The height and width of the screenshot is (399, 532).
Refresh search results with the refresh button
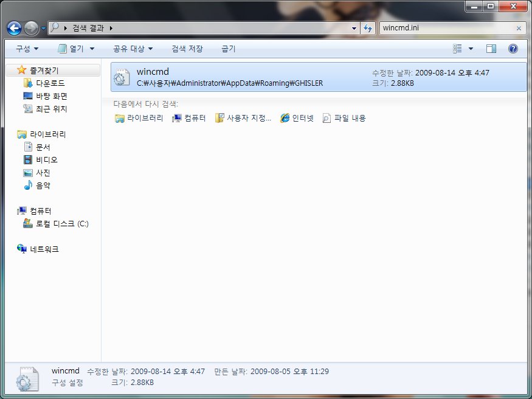coord(367,28)
